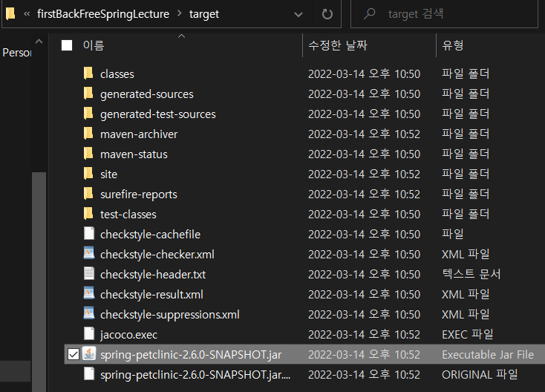Select the site folder icon

88,174
